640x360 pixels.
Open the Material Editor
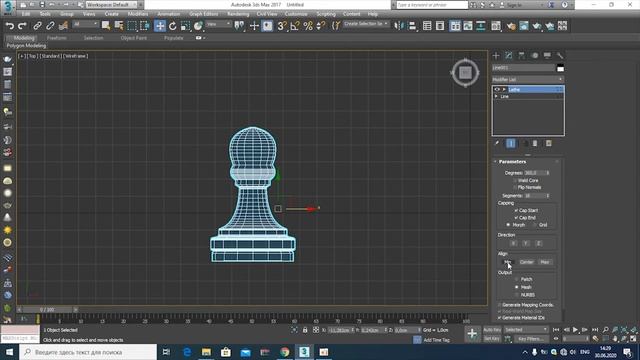[x=496, y=26]
